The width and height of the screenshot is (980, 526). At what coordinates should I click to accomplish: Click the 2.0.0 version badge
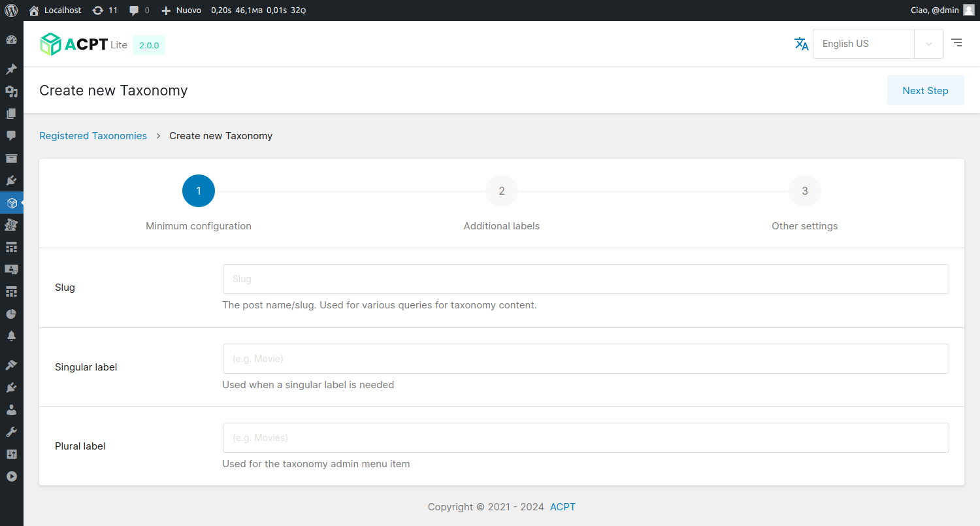[x=149, y=45]
